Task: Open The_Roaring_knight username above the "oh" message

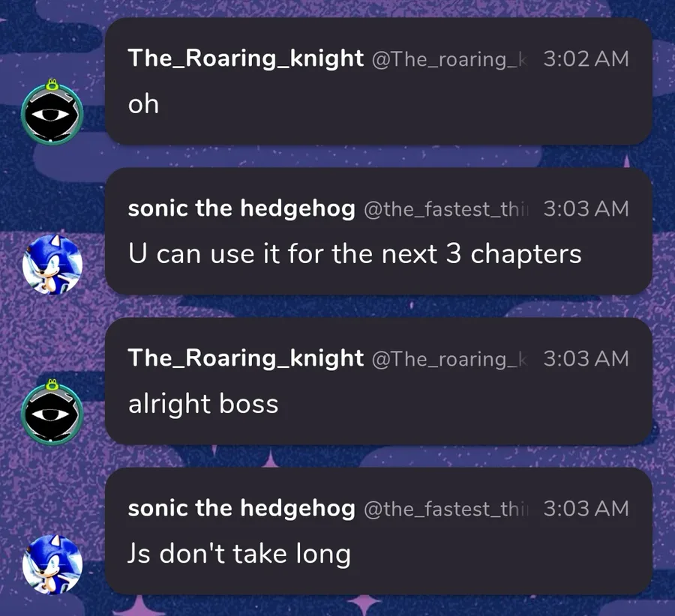Action: 246,58
